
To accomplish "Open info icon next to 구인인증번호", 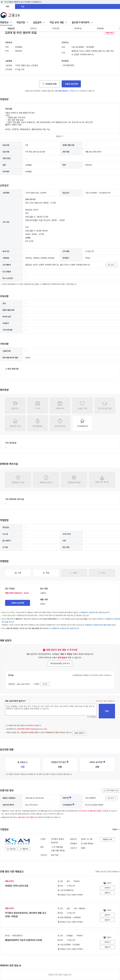I will click(x=73, y=804).
